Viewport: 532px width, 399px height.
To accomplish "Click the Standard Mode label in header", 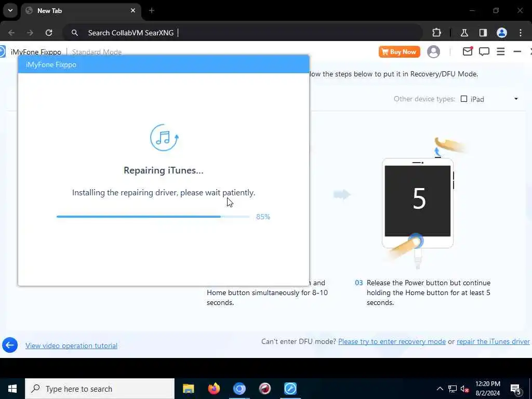I will pyautogui.click(x=97, y=52).
